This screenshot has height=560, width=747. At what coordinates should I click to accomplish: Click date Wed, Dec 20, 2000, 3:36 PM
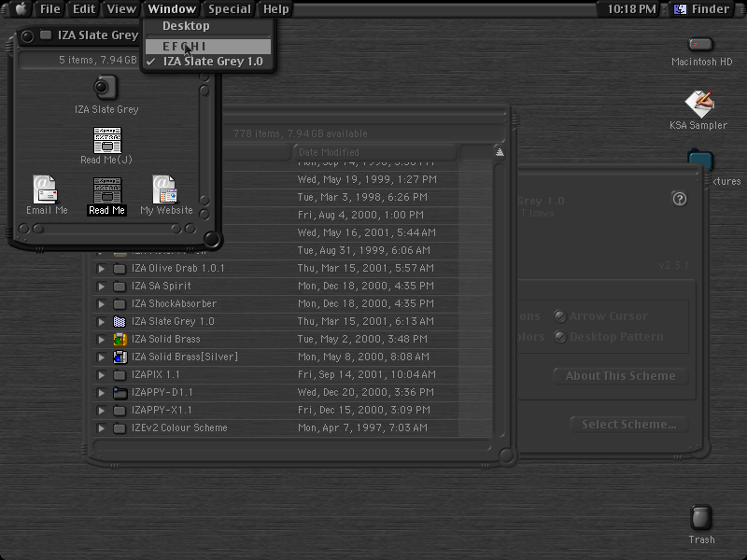pyautogui.click(x=366, y=392)
